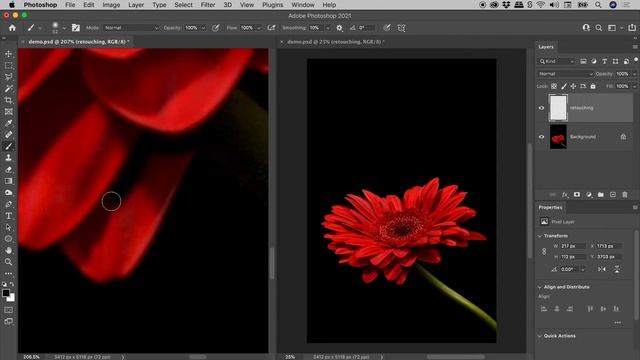640x360 pixels.
Task: Add a layer style via fx icon
Action: [565, 195]
